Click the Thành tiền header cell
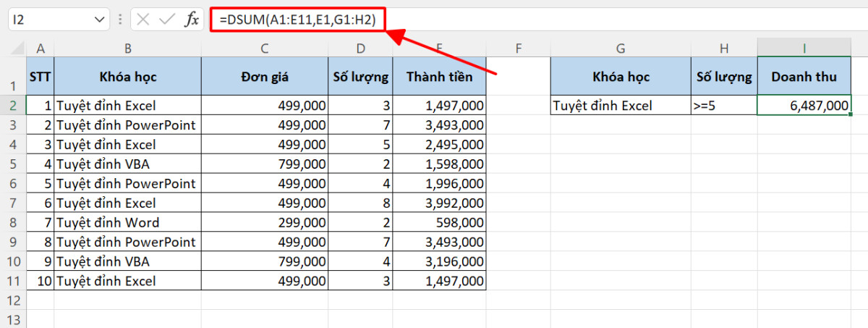This screenshot has width=868, height=328. 440,76
